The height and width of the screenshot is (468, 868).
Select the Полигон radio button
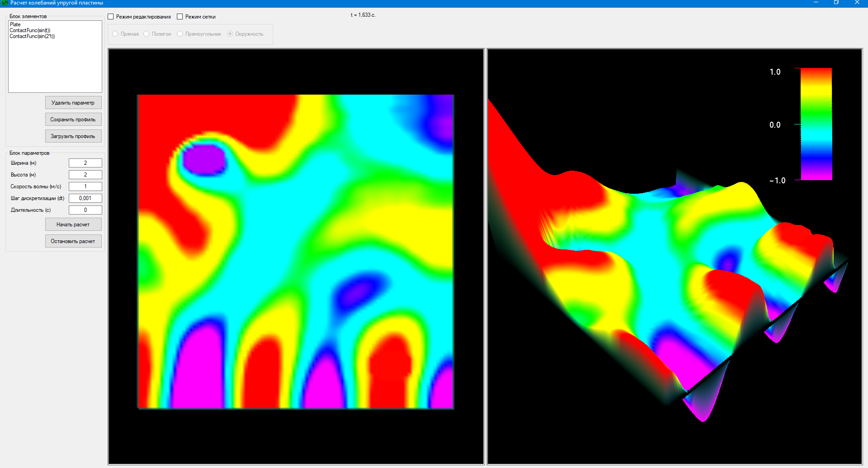[147, 34]
